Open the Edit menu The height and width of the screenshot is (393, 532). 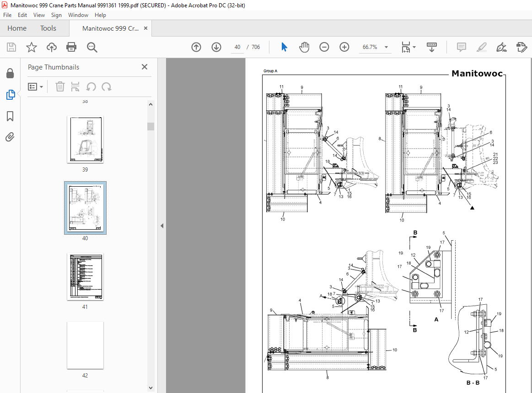22,15
